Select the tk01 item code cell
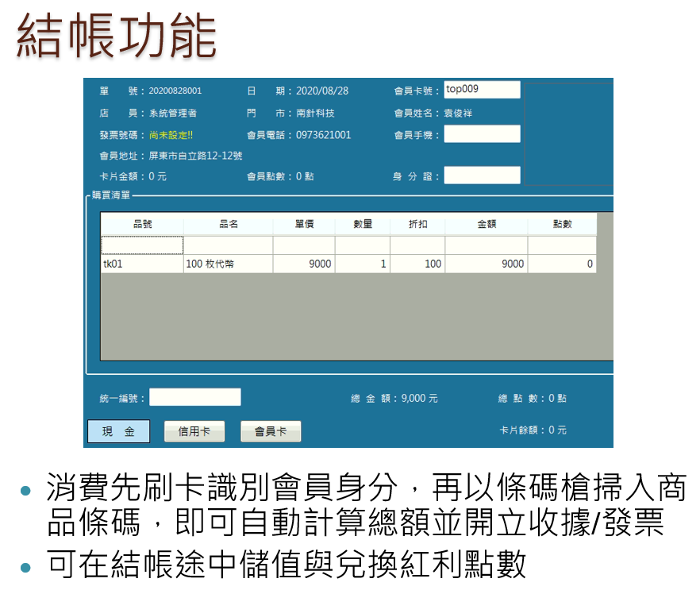Screen dimensions: 700x594 tap(142, 264)
